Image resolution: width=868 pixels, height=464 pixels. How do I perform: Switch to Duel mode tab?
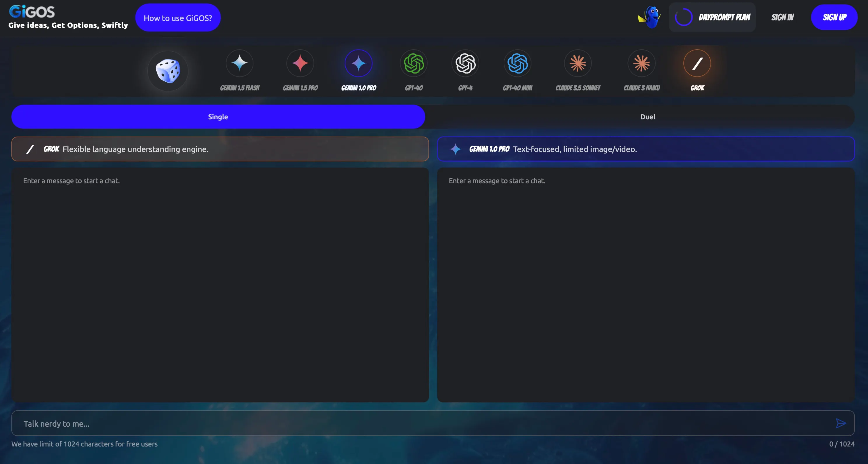click(647, 117)
